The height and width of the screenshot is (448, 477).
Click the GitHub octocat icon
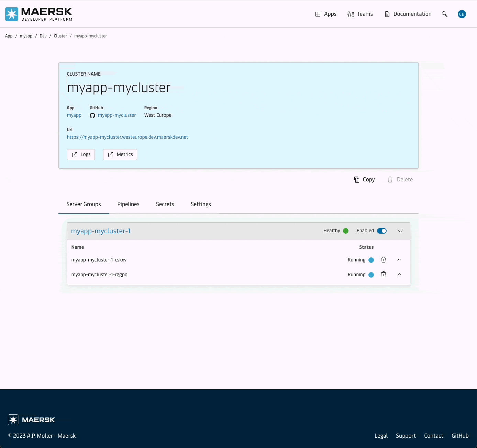(x=92, y=115)
